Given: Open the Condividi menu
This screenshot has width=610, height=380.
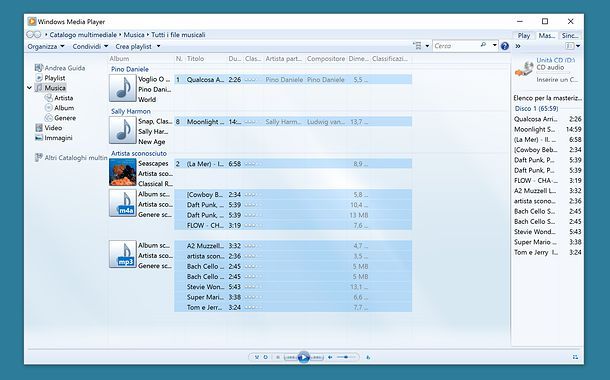Looking at the screenshot, I should pos(90,46).
